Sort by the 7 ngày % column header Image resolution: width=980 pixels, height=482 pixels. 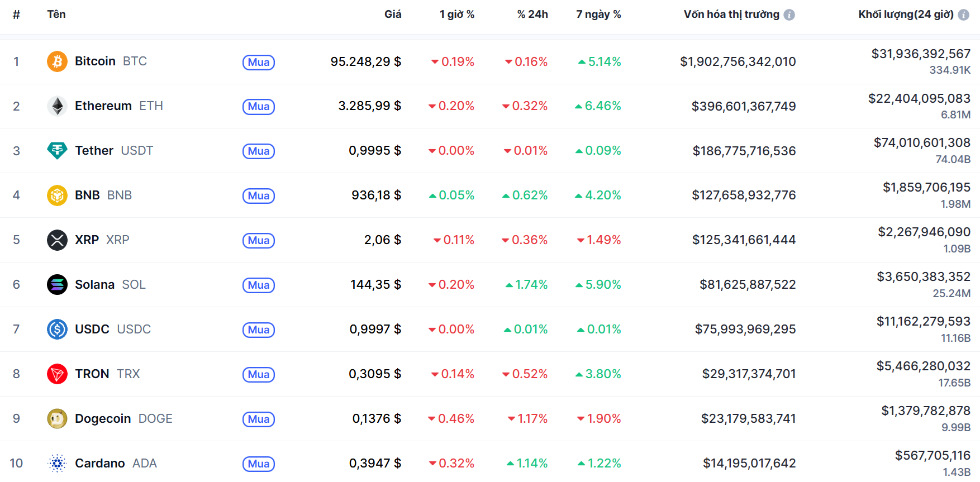[598, 15]
